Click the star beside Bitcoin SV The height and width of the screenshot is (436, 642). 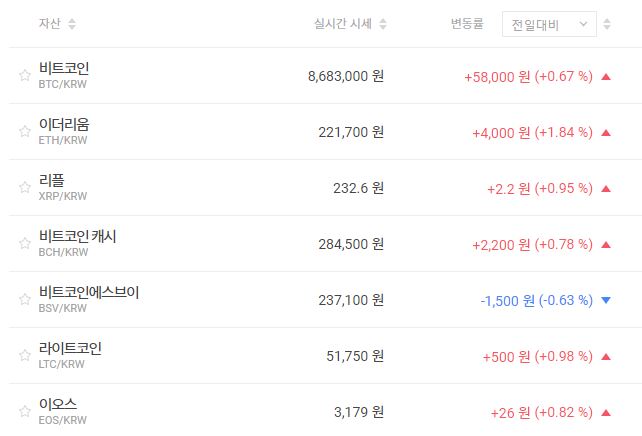tap(25, 300)
